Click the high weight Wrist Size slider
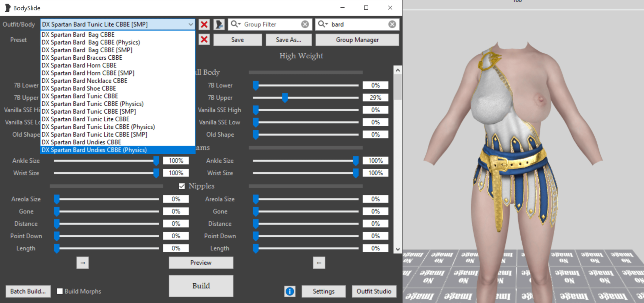This screenshot has height=303, width=644. pos(306,173)
